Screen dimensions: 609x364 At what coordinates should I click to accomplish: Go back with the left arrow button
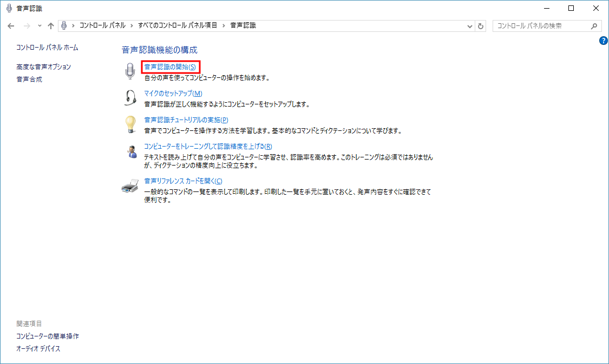[x=11, y=26]
